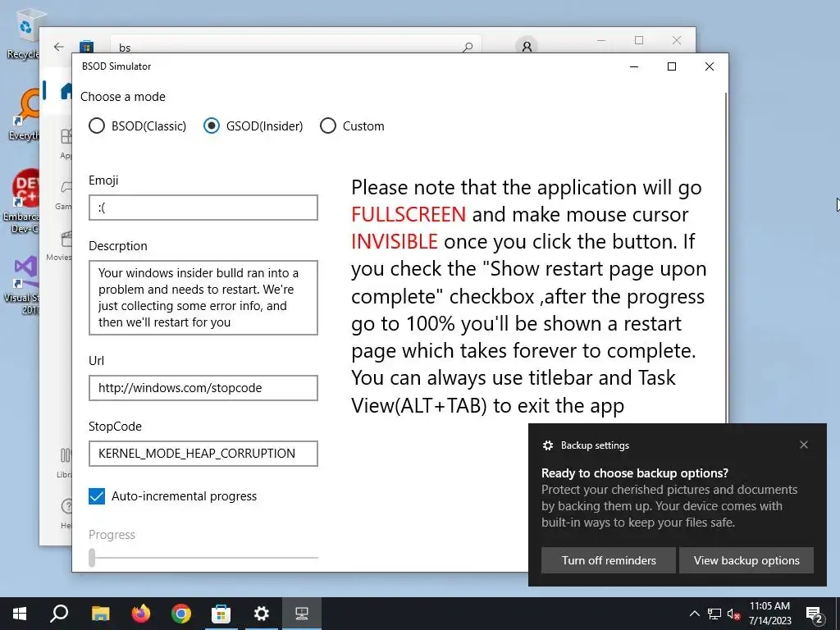
Task: Close the BSOD Simulator window
Action: click(x=710, y=66)
